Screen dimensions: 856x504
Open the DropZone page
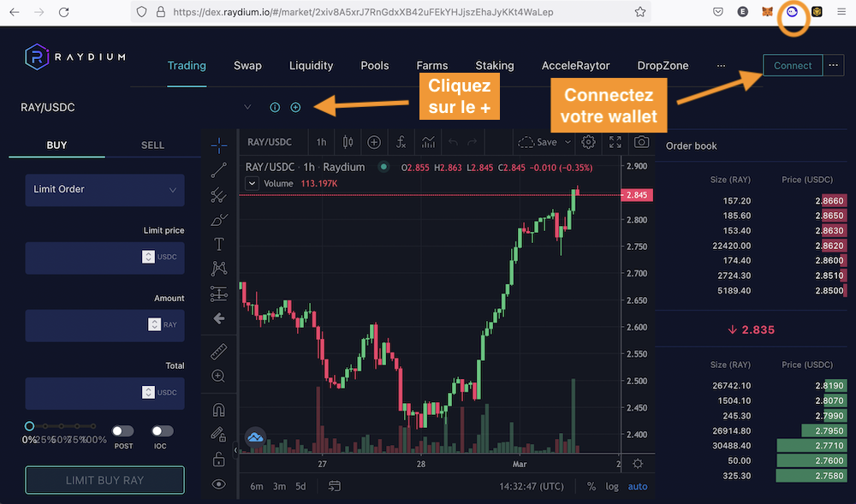tap(663, 65)
